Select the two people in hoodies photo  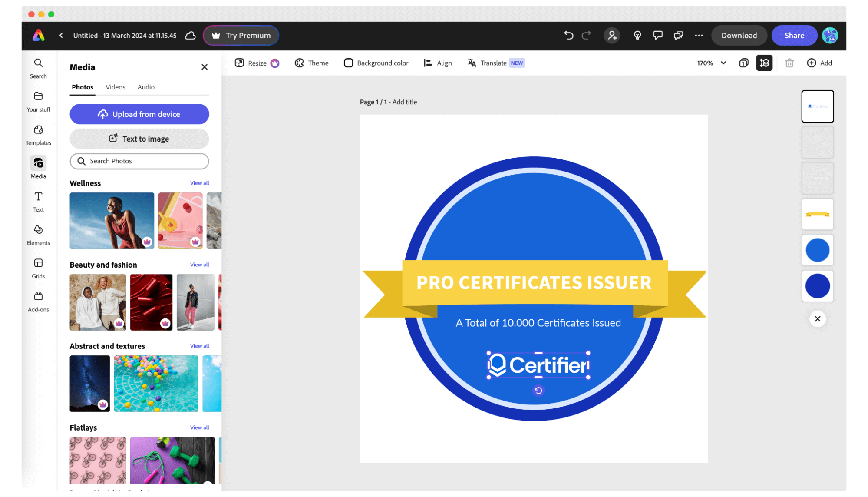pos(98,302)
